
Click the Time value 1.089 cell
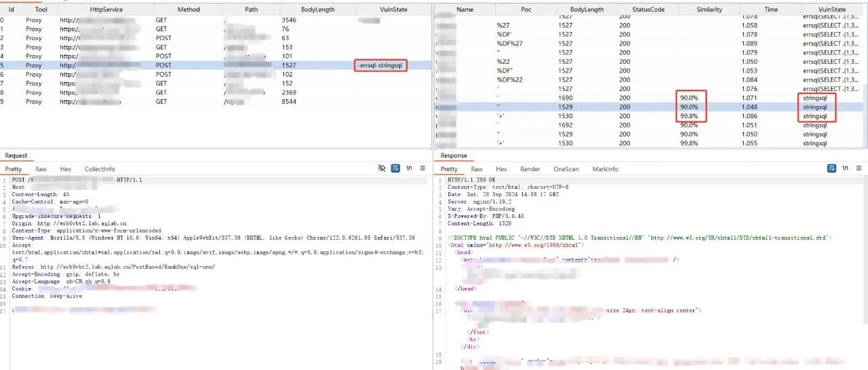[x=770, y=43]
